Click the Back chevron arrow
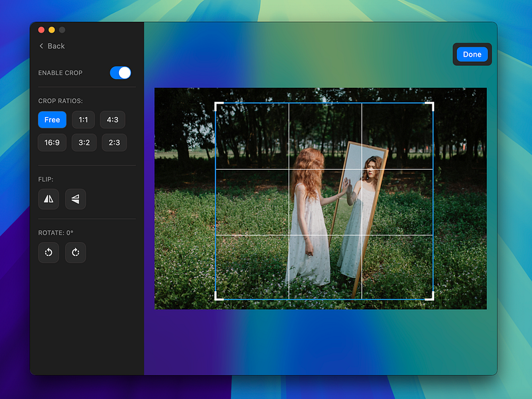Viewport: 532px width, 399px height. point(41,46)
